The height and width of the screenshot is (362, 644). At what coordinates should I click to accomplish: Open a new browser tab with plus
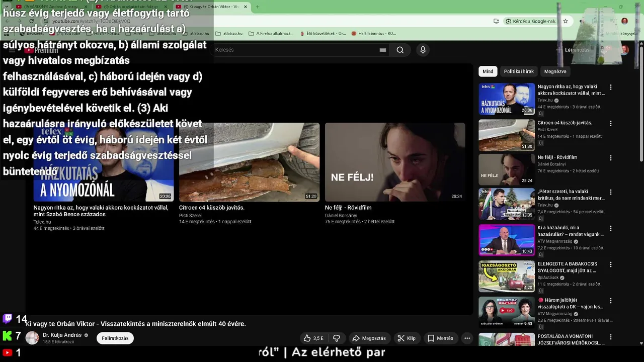pyautogui.click(x=257, y=7)
